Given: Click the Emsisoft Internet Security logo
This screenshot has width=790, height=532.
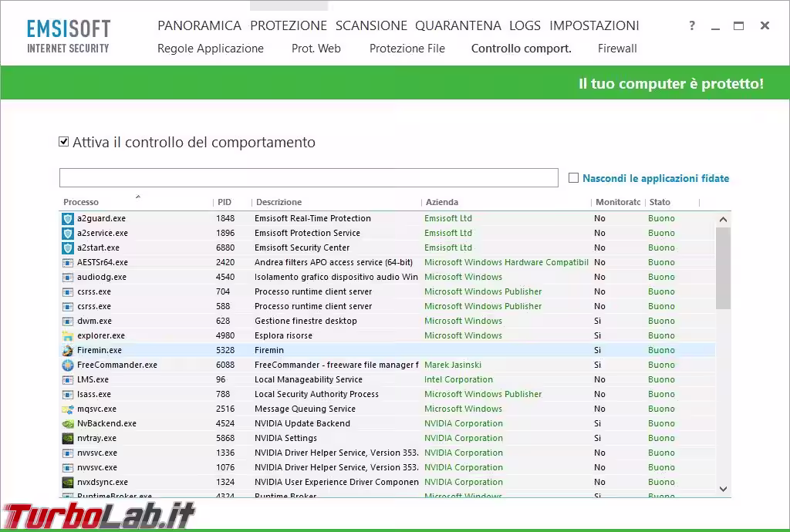Looking at the screenshot, I should (x=69, y=36).
